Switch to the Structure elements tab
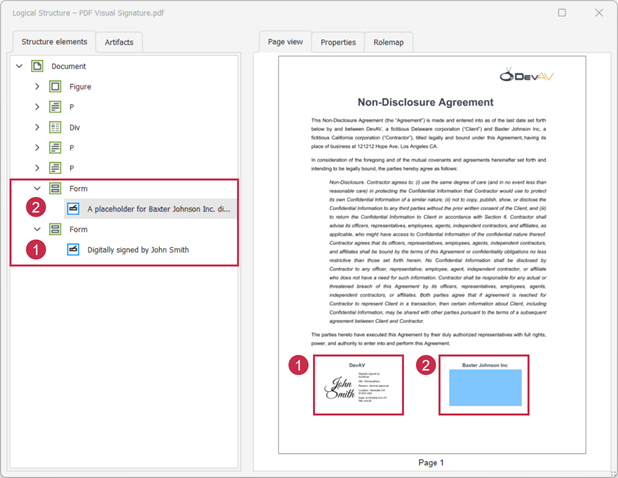This screenshot has width=618, height=478. [54, 42]
